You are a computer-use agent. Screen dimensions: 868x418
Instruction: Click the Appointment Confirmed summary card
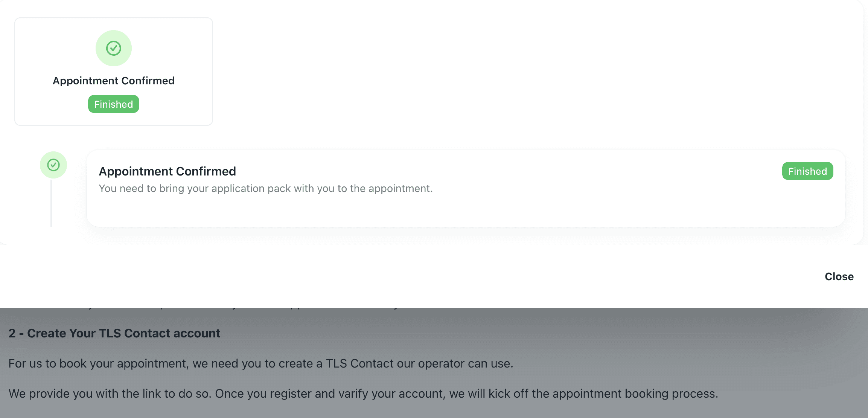[114, 72]
